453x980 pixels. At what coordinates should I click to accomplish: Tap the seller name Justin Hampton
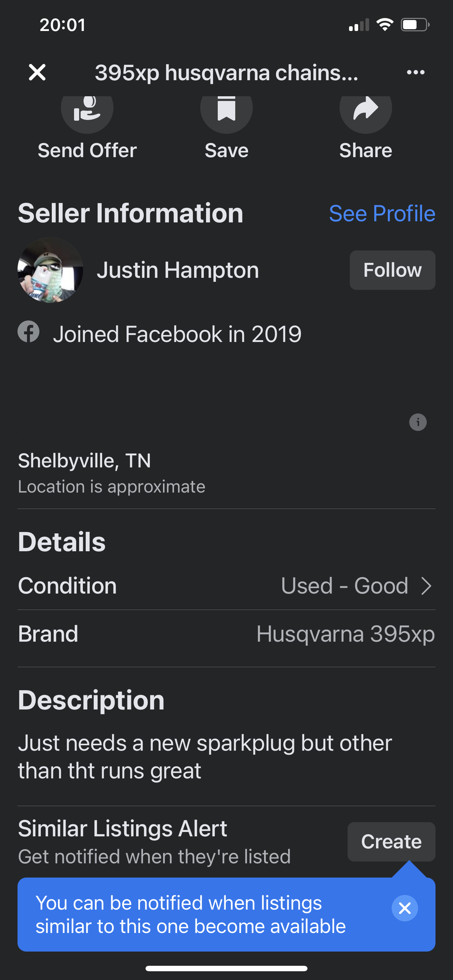(x=178, y=270)
